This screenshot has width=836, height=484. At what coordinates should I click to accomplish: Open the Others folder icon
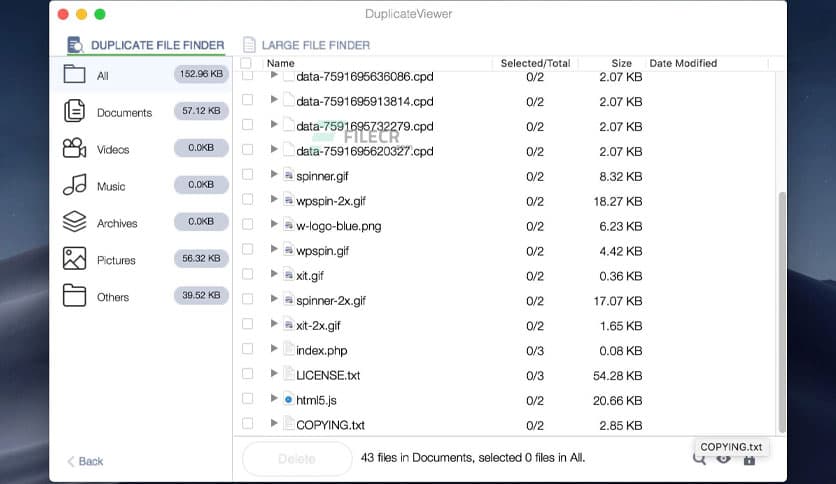point(74,295)
